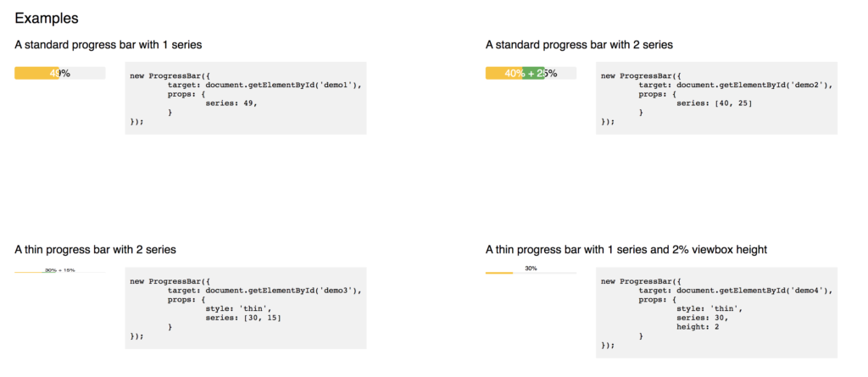This screenshot has width=868, height=377.
Task: Click the "Examples" heading
Action: point(47,18)
